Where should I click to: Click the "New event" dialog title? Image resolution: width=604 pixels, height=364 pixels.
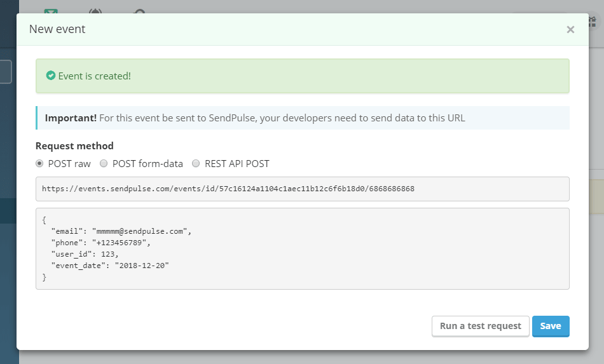click(57, 29)
